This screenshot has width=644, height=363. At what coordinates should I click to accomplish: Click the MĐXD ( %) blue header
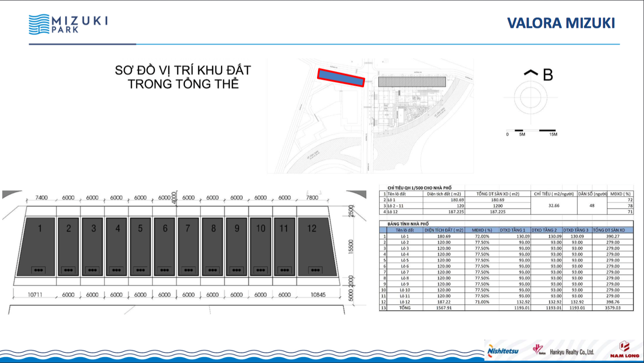(482, 230)
